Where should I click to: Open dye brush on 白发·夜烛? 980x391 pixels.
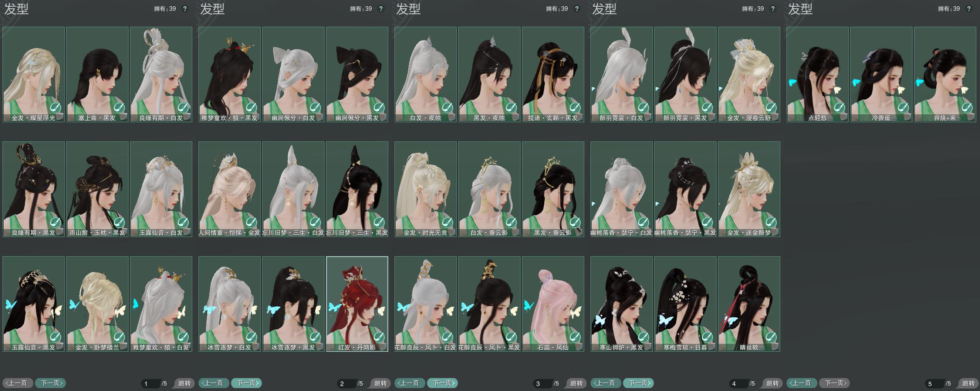(447, 108)
